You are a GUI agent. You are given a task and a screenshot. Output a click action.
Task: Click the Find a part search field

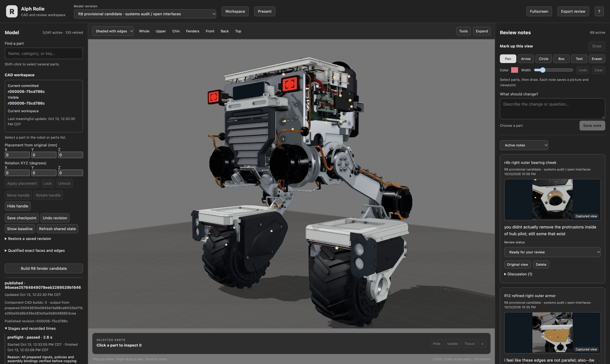(44, 54)
